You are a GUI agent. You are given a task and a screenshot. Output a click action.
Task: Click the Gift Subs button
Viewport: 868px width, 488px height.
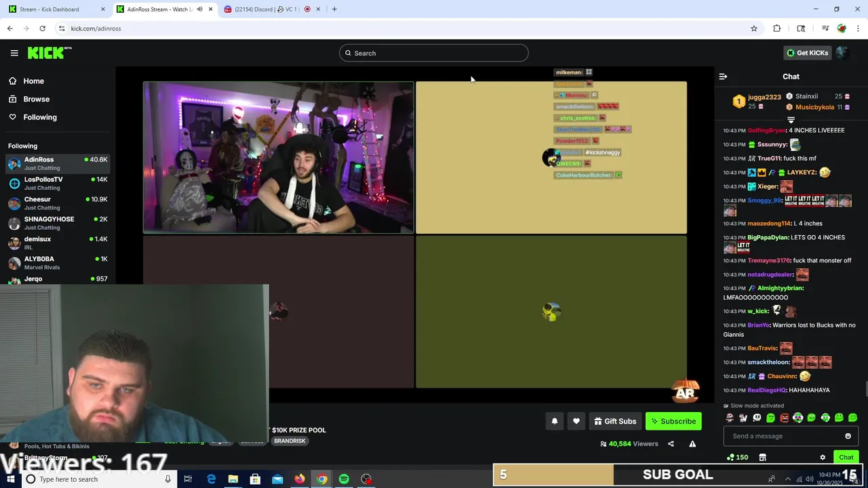point(615,421)
